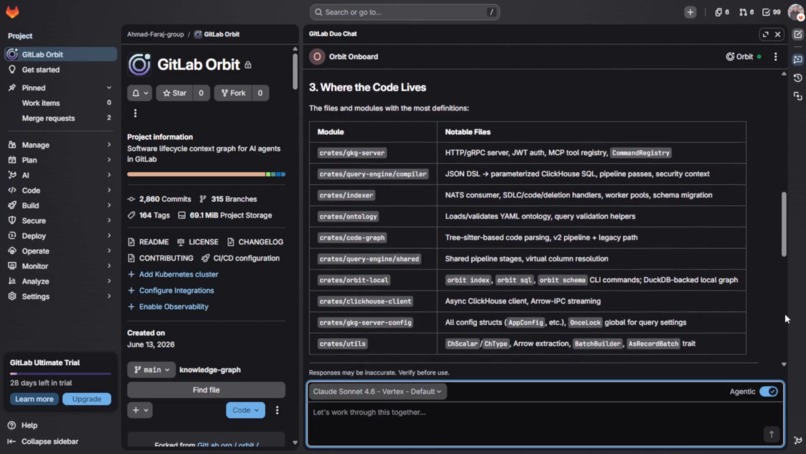Open the to-do list counter icon
806x454 pixels.
[771, 12]
